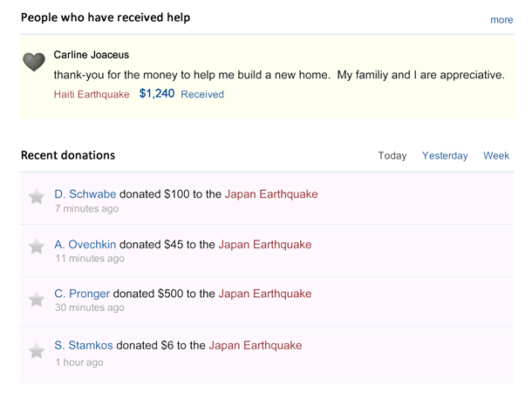Go to S. Stamkos's donor profile

coord(84,345)
